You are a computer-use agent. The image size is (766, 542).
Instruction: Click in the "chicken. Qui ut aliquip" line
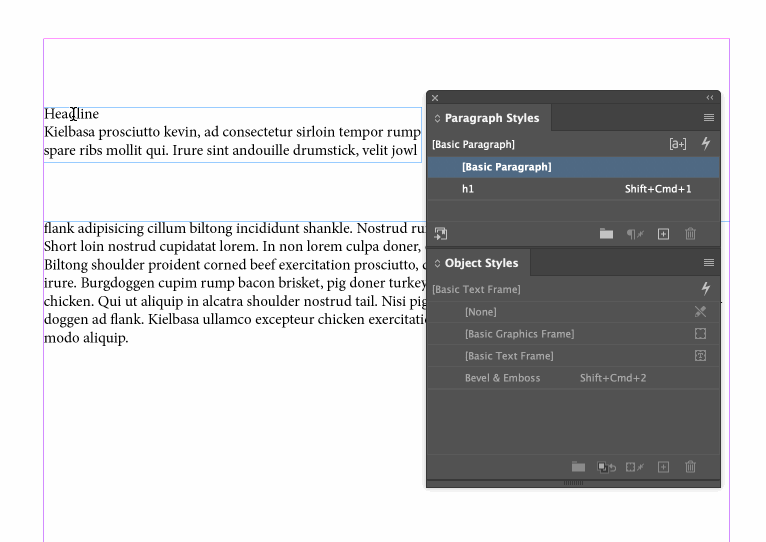(235, 301)
